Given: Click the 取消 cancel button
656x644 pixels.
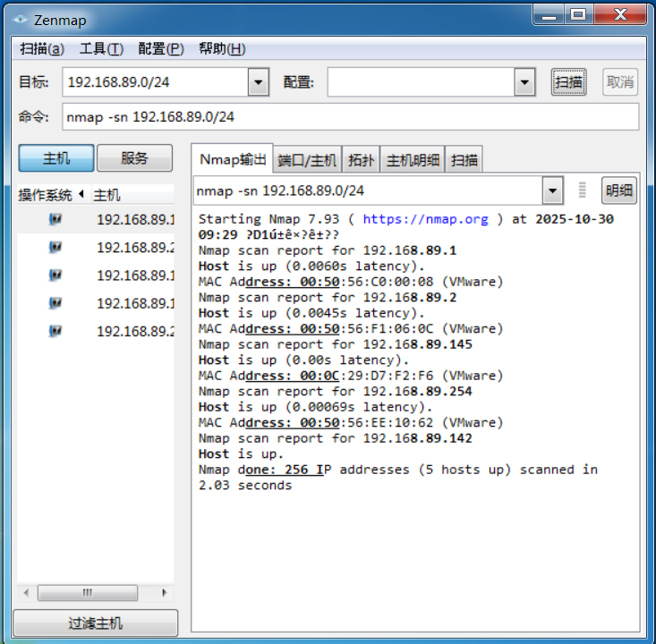Looking at the screenshot, I should coord(620,82).
